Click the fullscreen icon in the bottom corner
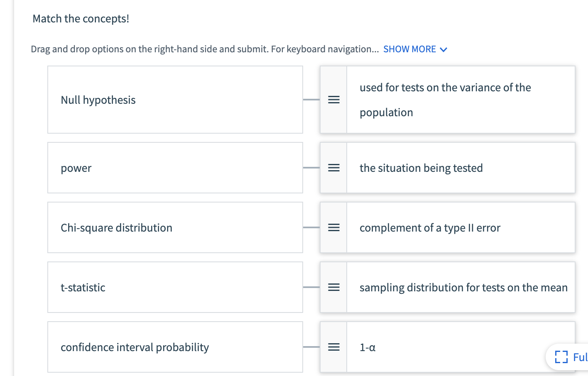588x376 pixels. (561, 357)
